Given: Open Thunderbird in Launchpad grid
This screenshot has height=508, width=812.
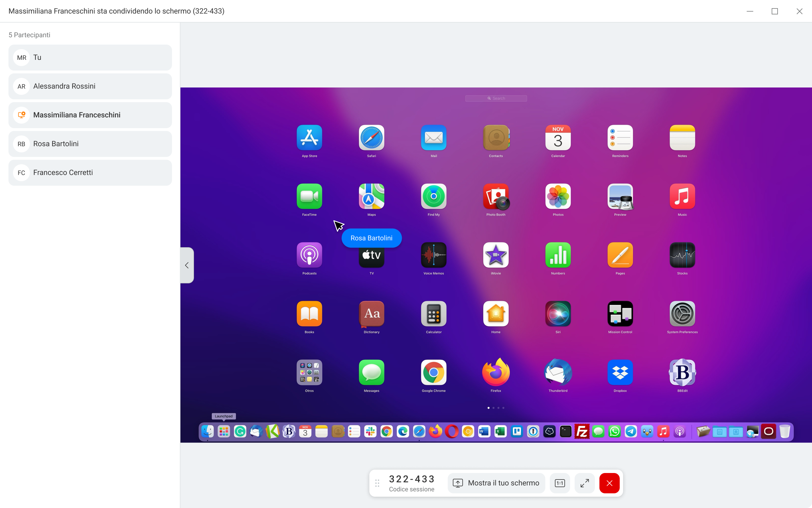Looking at the screenshot, I should pyautogui.click(x=558, y=372).
